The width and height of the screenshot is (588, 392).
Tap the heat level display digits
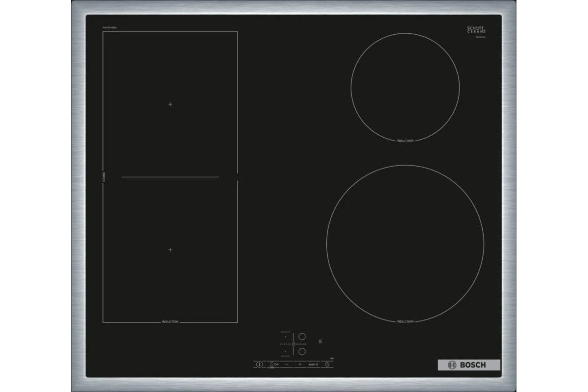[x=320, y=341]
